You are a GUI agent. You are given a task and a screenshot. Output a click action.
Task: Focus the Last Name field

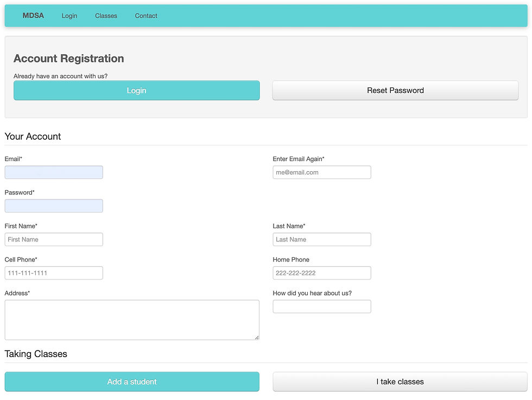[321, 239]
